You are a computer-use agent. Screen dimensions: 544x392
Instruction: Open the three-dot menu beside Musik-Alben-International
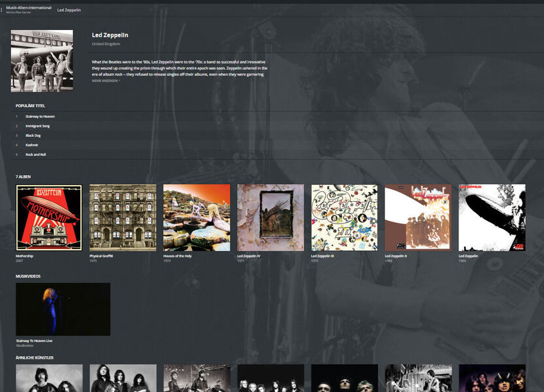(1, 10)
